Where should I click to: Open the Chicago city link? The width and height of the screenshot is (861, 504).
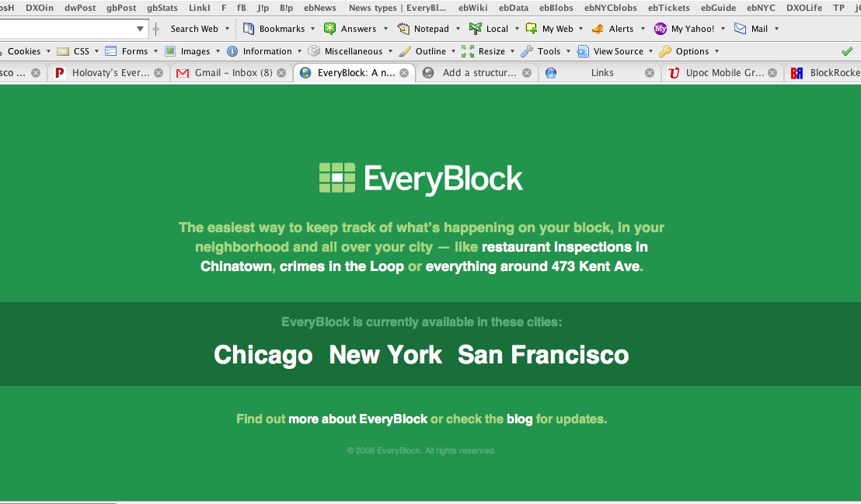click(x=263, y=355)
